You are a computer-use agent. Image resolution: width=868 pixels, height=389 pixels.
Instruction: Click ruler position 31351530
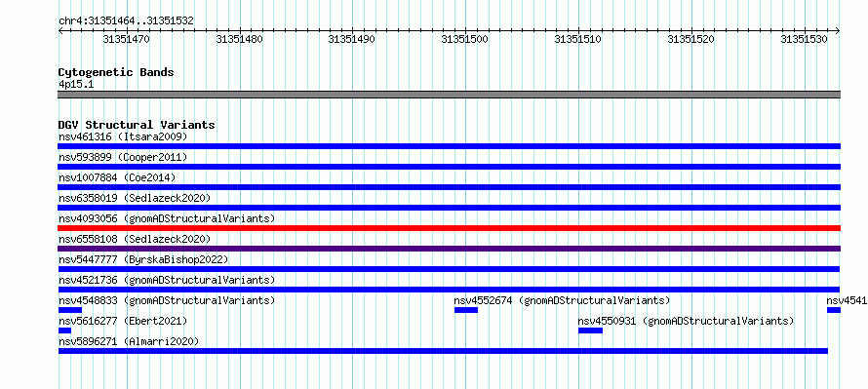804,39
